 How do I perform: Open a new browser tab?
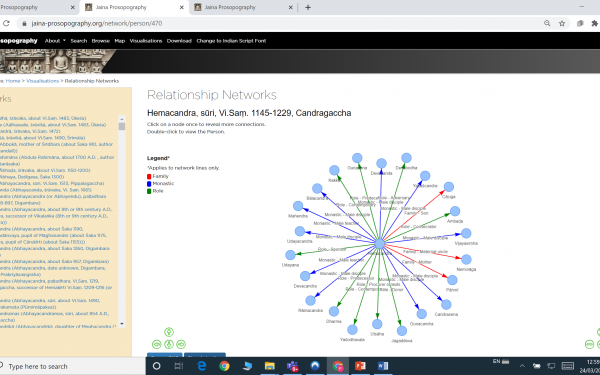point(308,7)
